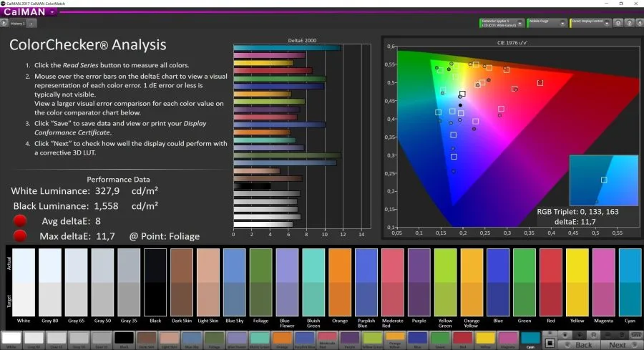Screen dimensions: 644x350
Task: Click the White comparator column in Actual/Target chart
Action: coord(24,282)
